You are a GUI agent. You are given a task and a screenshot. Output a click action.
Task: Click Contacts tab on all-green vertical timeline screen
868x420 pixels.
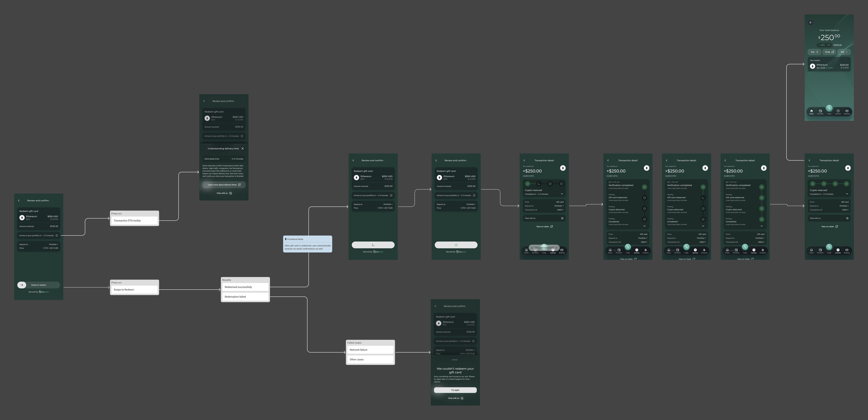click(x=763, y=251)
